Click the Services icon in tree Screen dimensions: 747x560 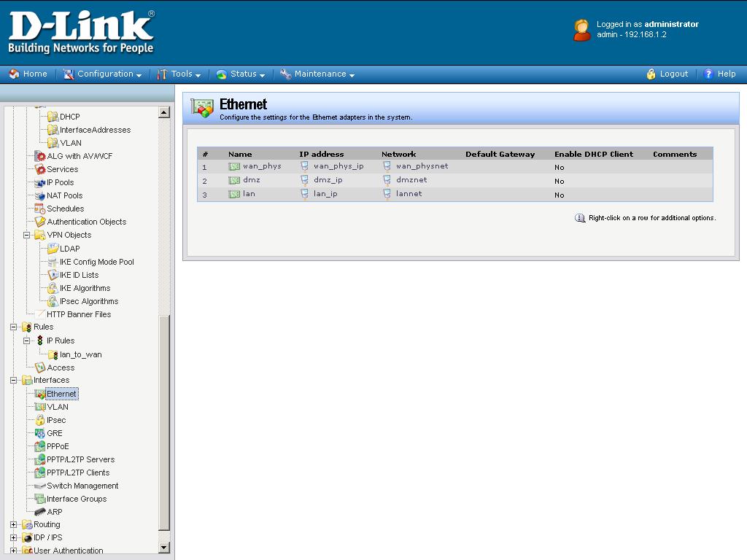click(x=40, y=169)
